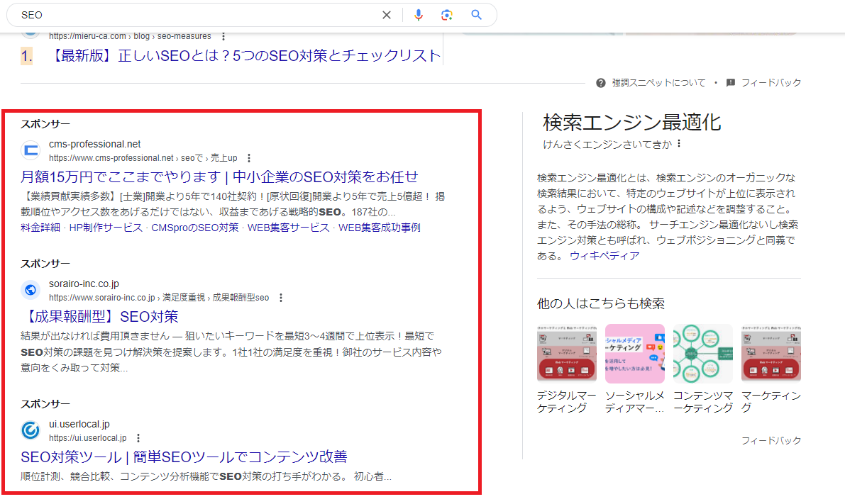
Task: Open the 料金詳細 sitelink
Action: (40, 228)
